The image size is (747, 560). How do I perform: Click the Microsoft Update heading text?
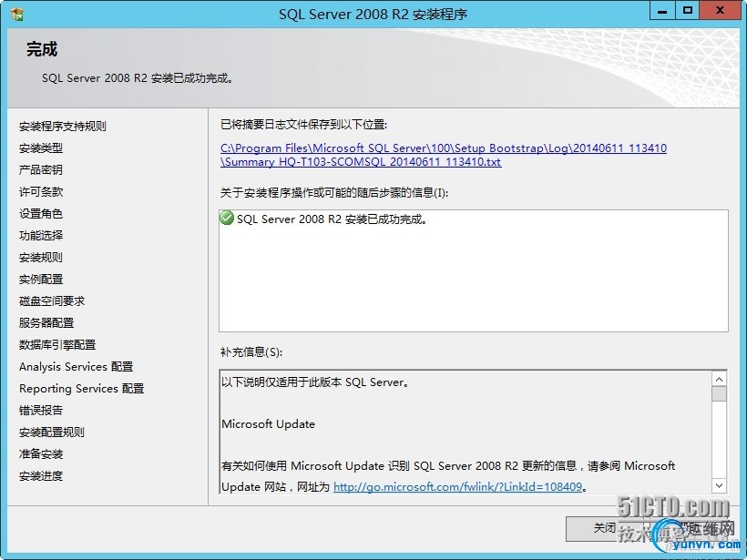268,424
